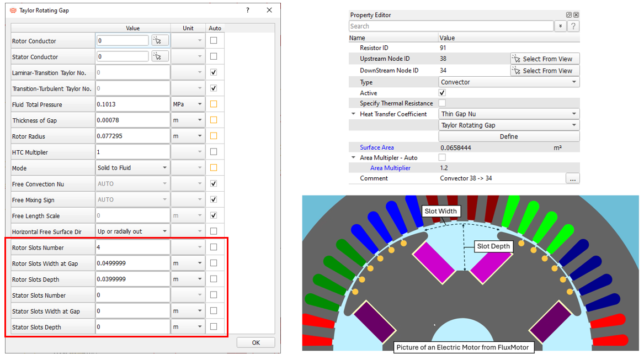Image resolution: width=644 pixels, height=359 pixels.
Task: Open the Type dropdown showing Convector
Action: [509, 82]
